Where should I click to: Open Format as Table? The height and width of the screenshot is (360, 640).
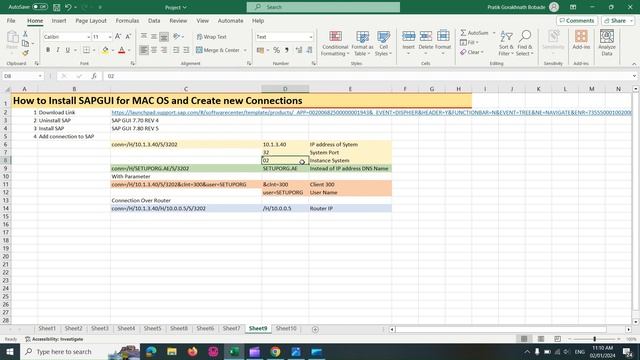pos(362,43)
